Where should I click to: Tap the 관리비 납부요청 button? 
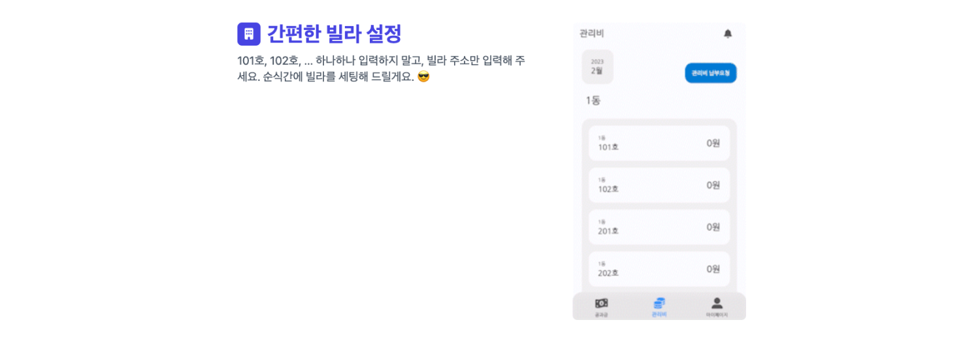[711, 73]
